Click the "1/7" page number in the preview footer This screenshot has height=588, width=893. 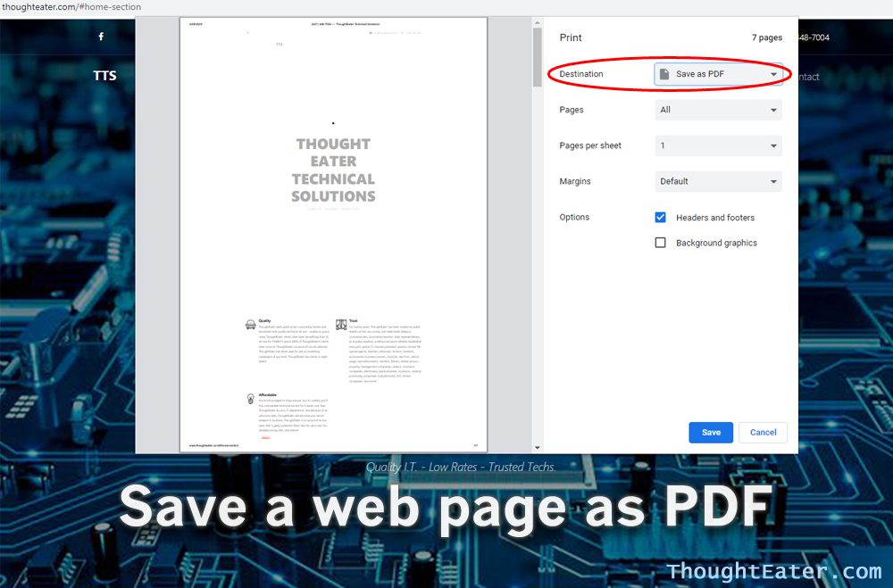point(476,446)
